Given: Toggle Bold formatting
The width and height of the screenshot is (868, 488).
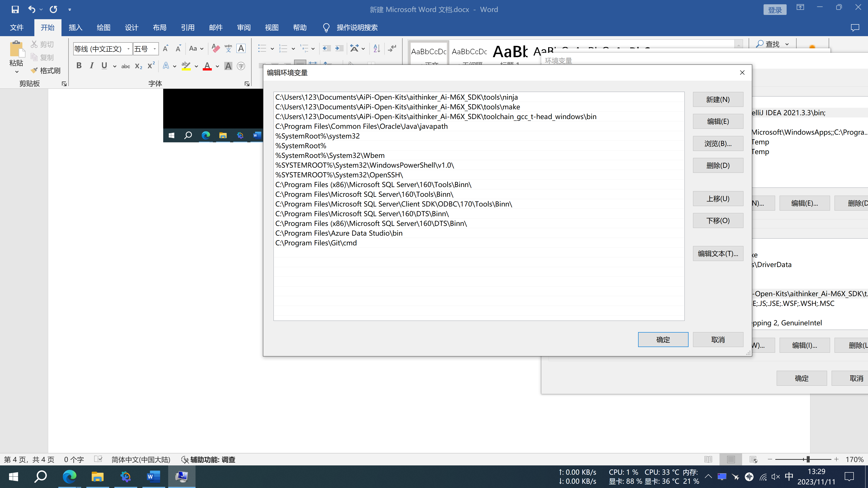Looking at the screenshot, I should (x=79, y=66).
